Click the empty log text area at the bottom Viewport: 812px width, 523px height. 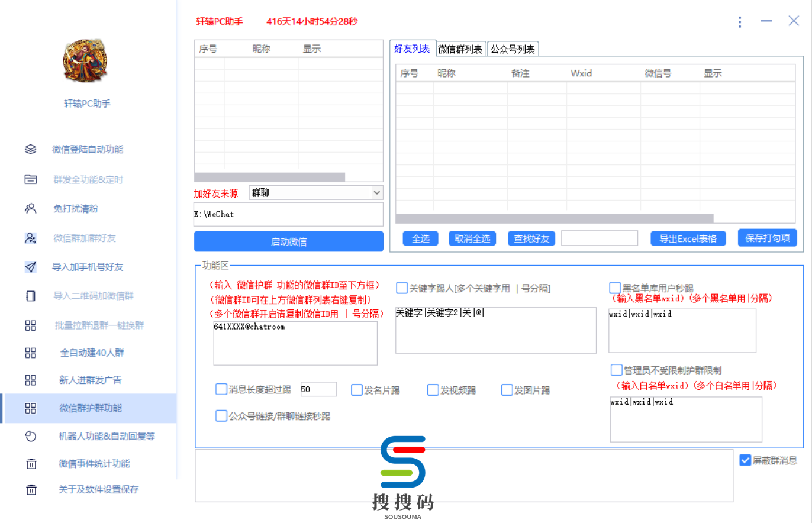click(464, 476)
